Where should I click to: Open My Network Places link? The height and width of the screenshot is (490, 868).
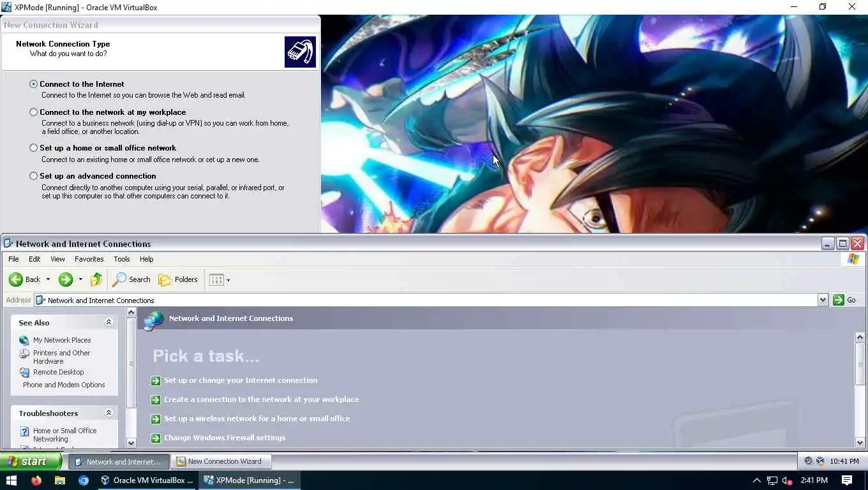point(62,340)
